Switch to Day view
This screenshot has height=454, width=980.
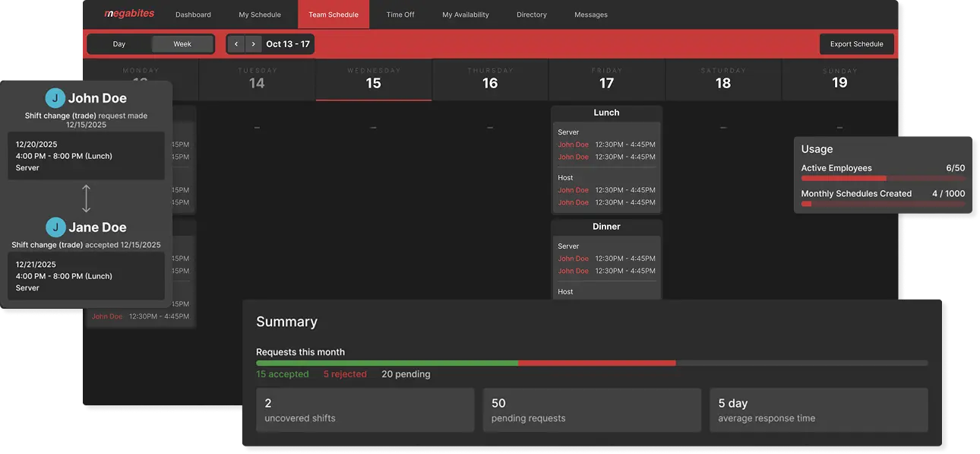coord(119,44)
